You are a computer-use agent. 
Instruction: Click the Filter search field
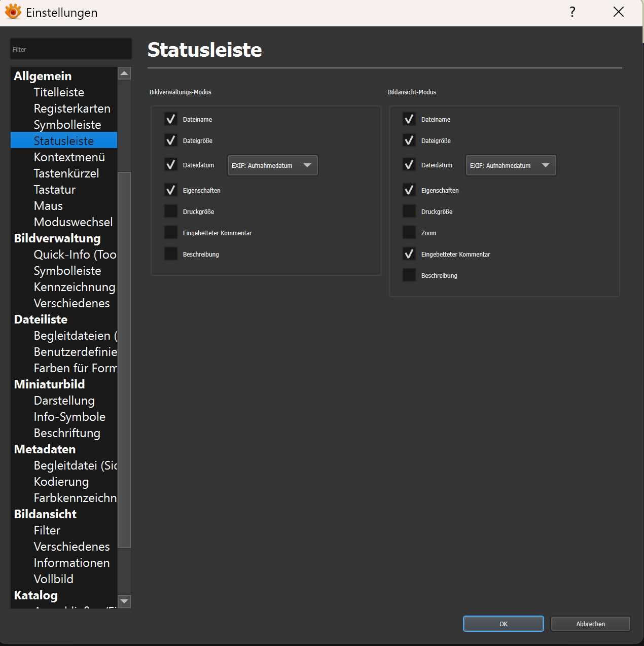[x=71, y=49]
